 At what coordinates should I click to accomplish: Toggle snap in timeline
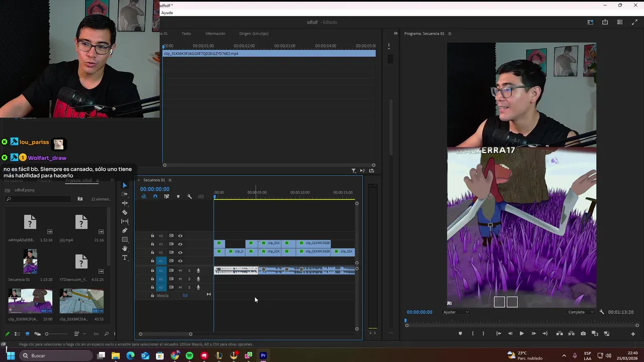(x=155, y=197)
